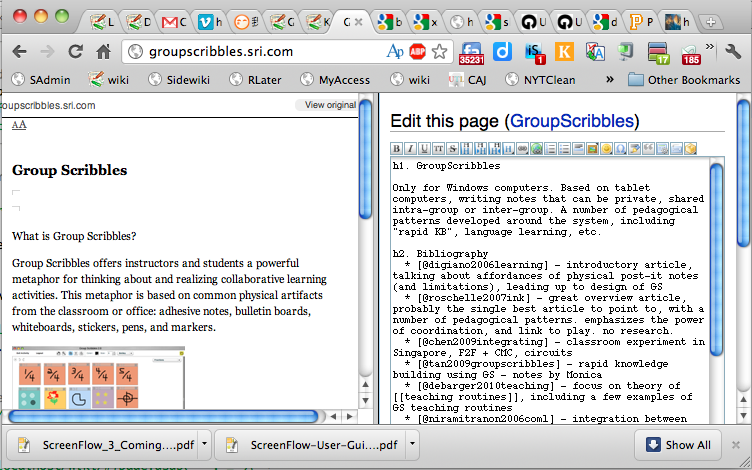Image resolution: width=752 pixels, height=470 pixels.
Task: Apply strikethrough formatting in editor toolbar
Action: pos(452,149)
